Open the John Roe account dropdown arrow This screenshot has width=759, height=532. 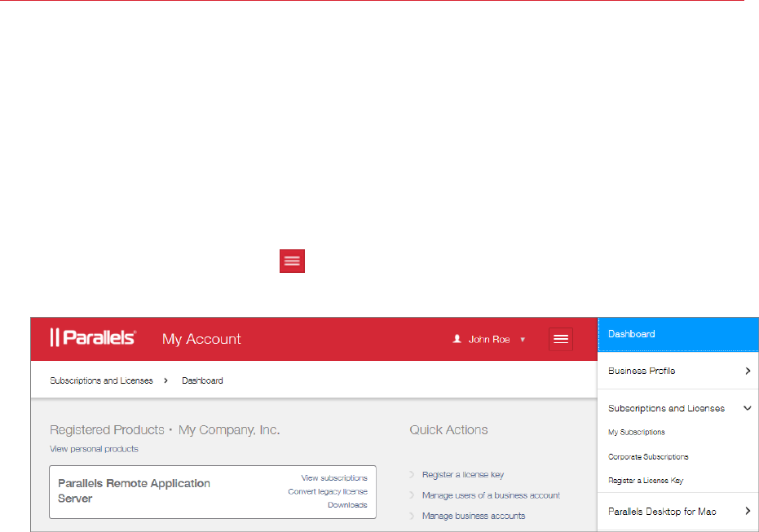coord(523,340)
